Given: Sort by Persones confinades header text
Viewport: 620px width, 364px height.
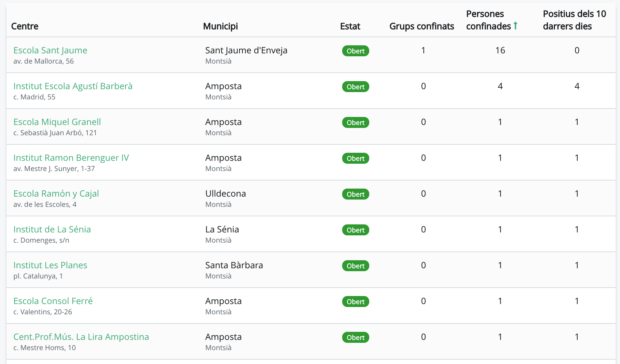Looking at the screenshot, I should click(x=488, y=20).
